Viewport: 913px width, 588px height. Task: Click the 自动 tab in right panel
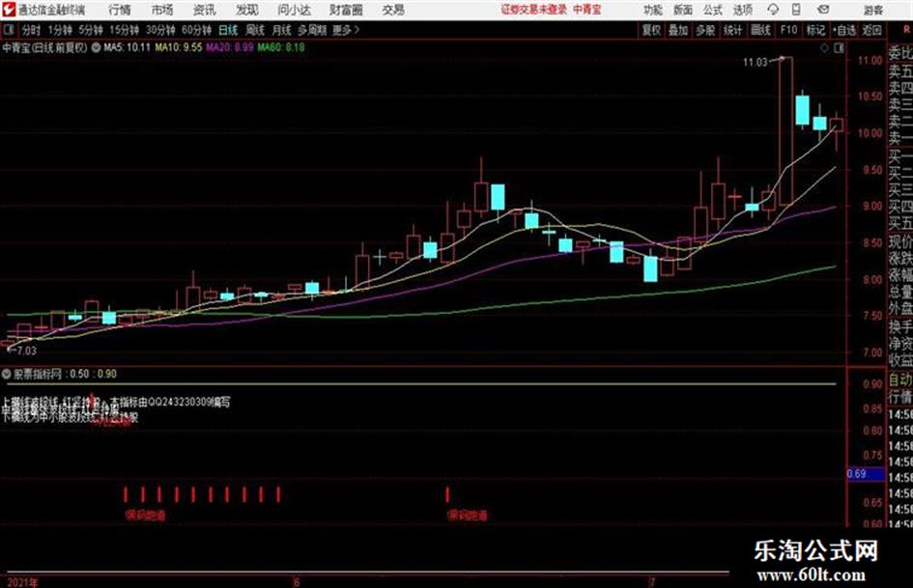[900, 380]
